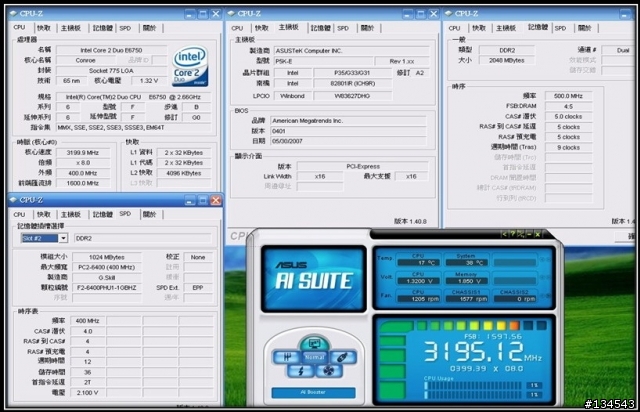The height and width of the screenshot is (412, 640).
Task: Click the monitor icon in AI Suite
Action: click(314, 343)
